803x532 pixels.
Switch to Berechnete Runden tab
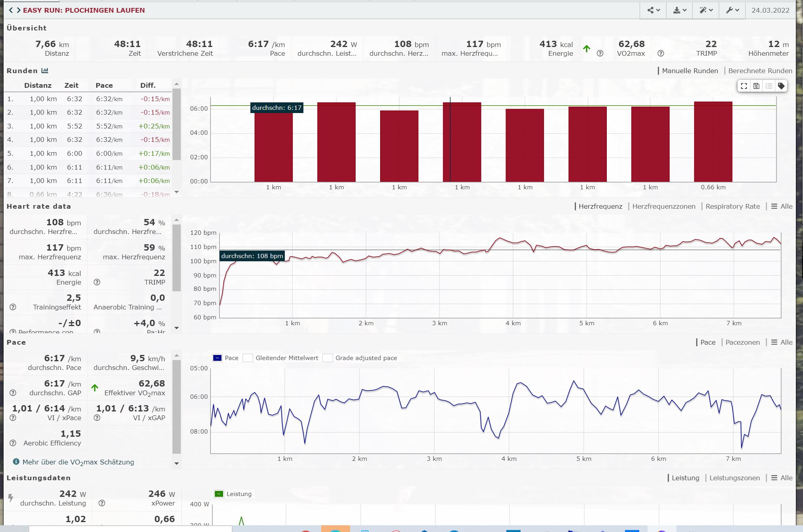tap(760, 71)
